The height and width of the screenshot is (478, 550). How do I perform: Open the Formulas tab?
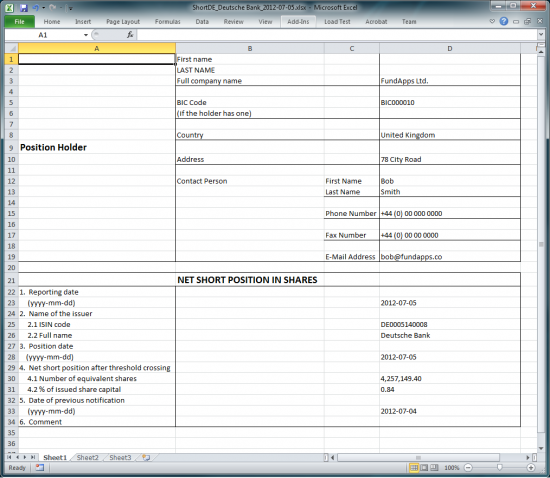167,21
